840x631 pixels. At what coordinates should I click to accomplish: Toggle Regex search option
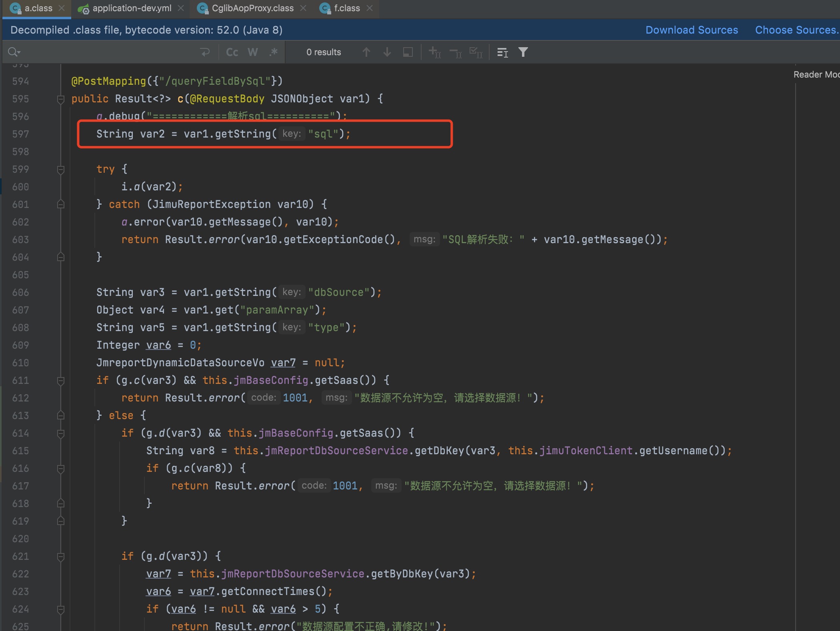[x=274, y=52]
